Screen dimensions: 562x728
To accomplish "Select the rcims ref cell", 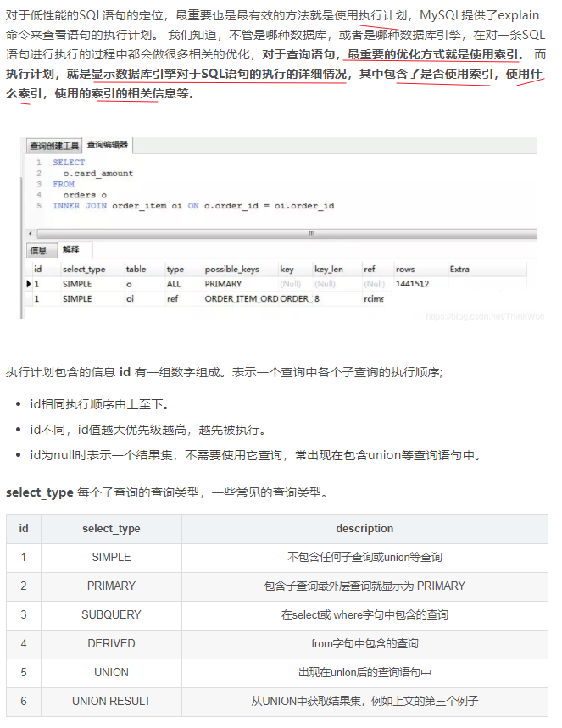I will pyautogui.click(x=374, y=298).
